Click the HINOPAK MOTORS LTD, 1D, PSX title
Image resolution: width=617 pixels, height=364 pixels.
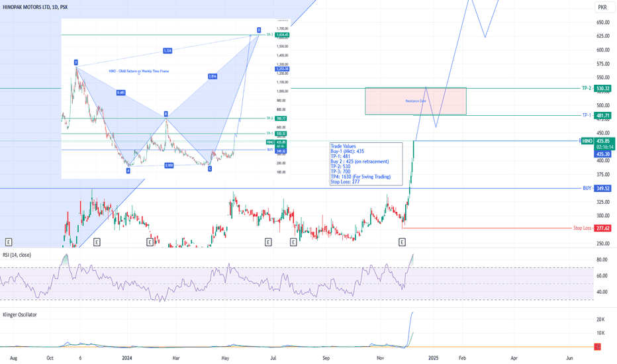click(x=35, y=7)
